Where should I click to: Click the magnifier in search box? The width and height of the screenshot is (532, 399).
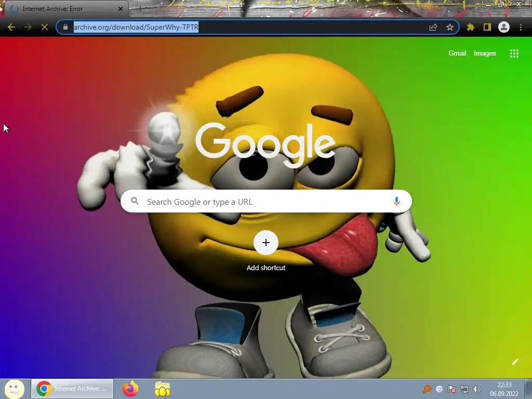135,201
